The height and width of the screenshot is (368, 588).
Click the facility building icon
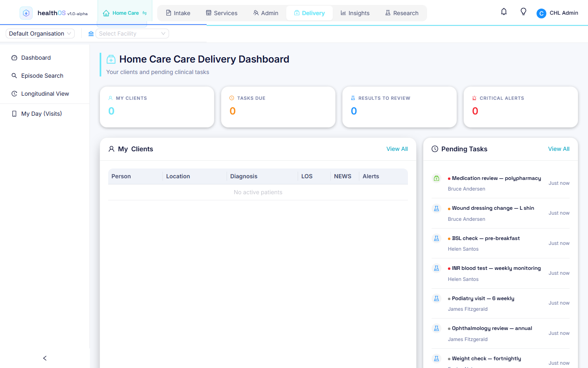coord(91,34)
